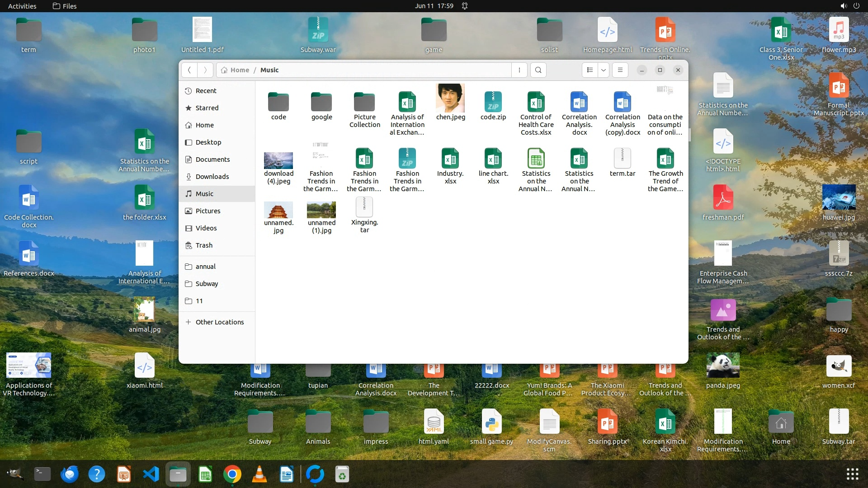The width and height of the screenshot is (868, 488).
Task: Launch Google Chrome from the dock
Action: pos(232,474)
